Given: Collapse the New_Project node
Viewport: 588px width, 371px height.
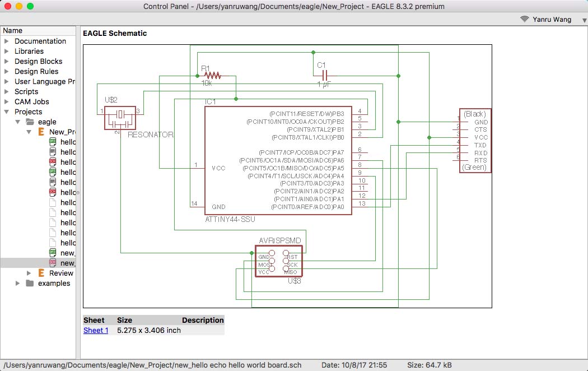Looking at the screenshot, I should tap(29, 132).
